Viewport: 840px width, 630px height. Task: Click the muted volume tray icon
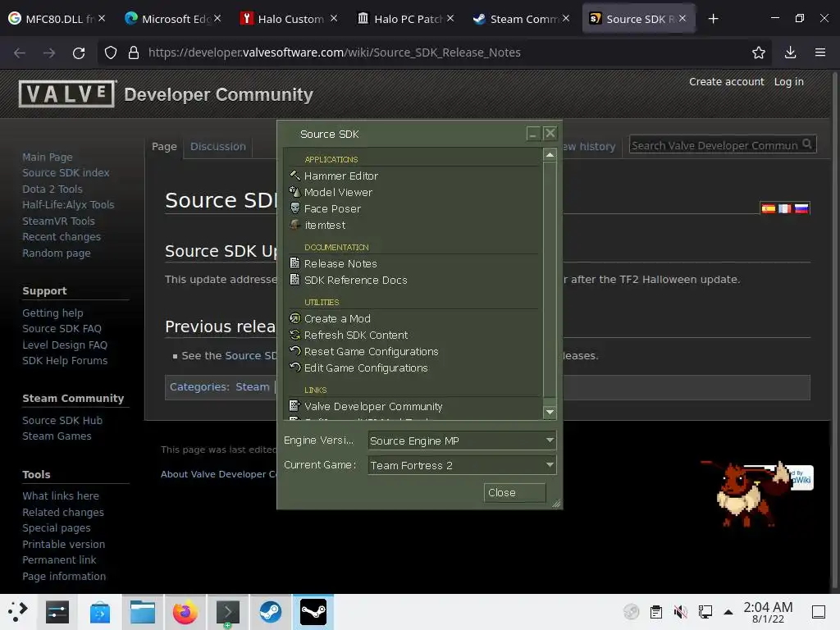pyautogui.click(x=680, y=612)
